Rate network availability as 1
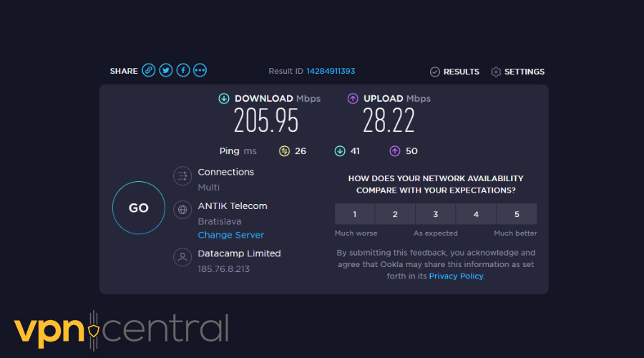The height and width of the screenshot is (358, 644). tap(354, 214)
